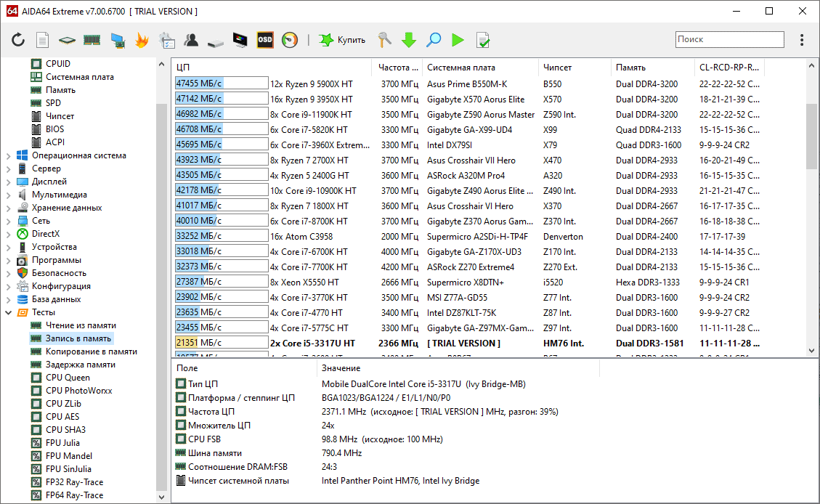Click the Поиск search field
The image size is (820, 504).
click(x=729, y=39)
